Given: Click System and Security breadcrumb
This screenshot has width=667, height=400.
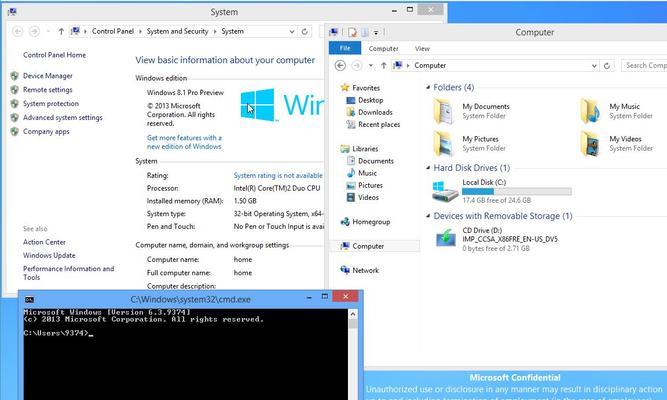Looking at the screenshot, I should tap(177, 31).
